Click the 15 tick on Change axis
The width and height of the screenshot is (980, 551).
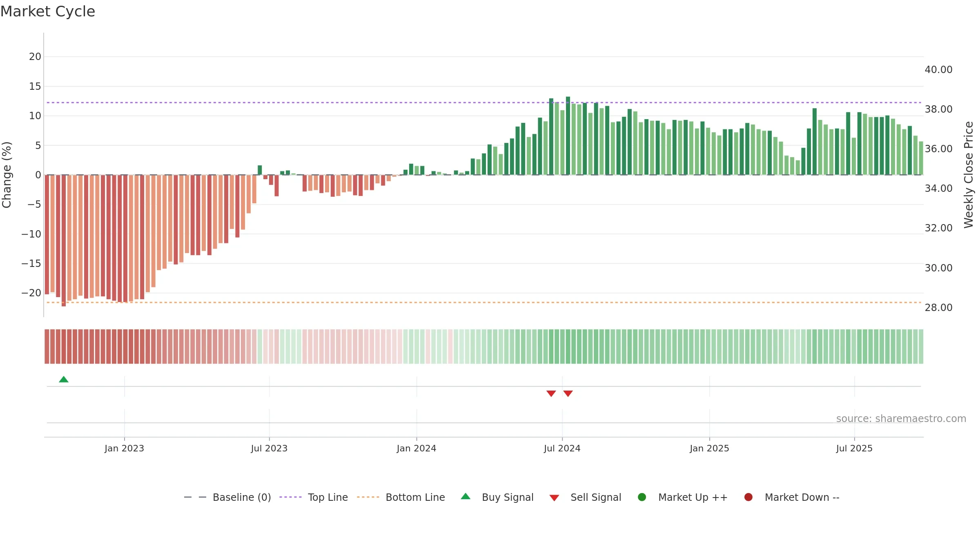(35, 87)
